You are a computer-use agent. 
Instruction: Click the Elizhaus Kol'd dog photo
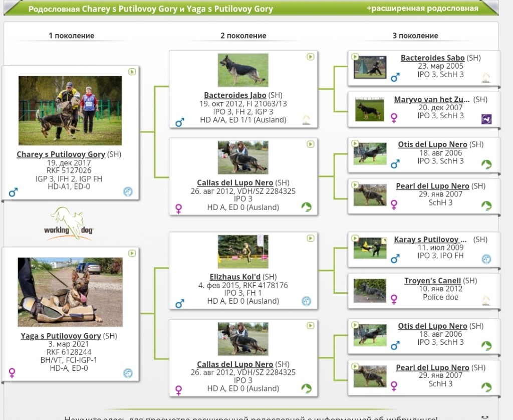243,252
